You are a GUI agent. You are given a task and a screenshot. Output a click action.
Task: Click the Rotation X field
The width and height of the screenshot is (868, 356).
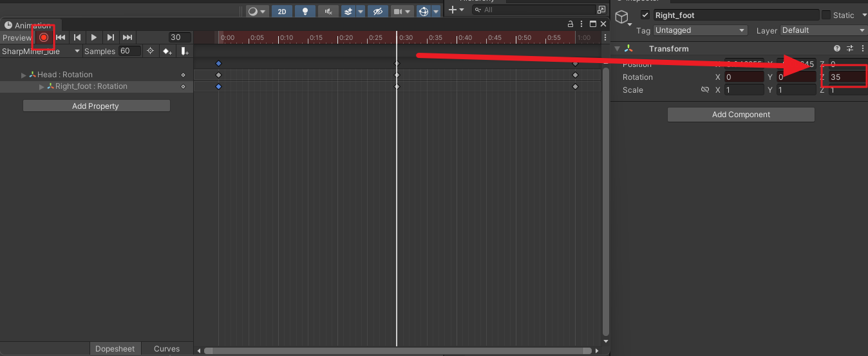[x=744, y=77]
